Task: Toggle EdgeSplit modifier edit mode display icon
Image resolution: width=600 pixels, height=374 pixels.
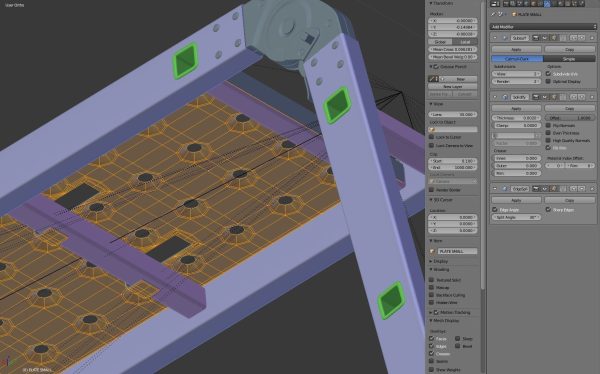Action: coord(553,189)
